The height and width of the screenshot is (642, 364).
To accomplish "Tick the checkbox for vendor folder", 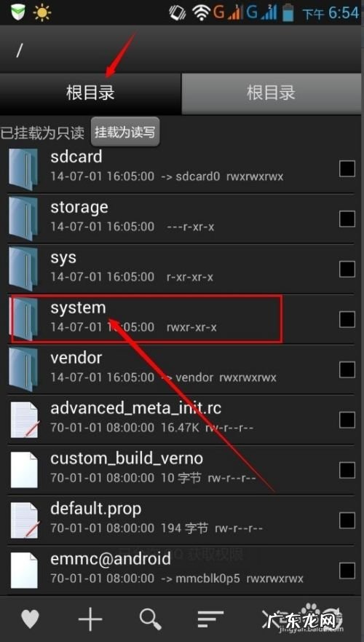I will [x=347, y=369].
